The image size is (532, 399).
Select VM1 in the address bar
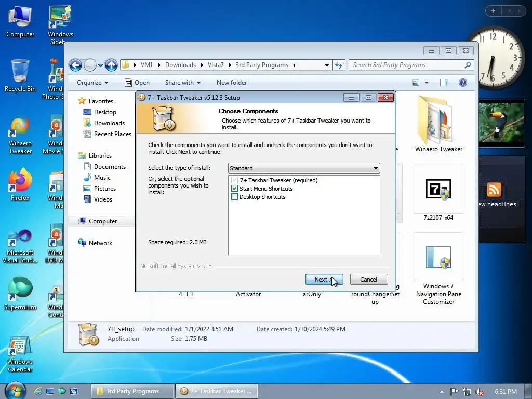click(x=147, y=65)
